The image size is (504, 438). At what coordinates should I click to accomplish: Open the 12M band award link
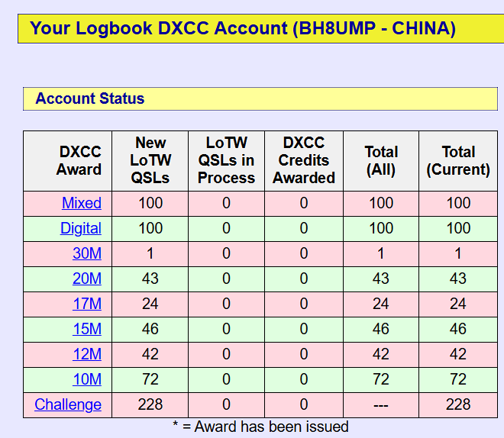pos(87,354)
